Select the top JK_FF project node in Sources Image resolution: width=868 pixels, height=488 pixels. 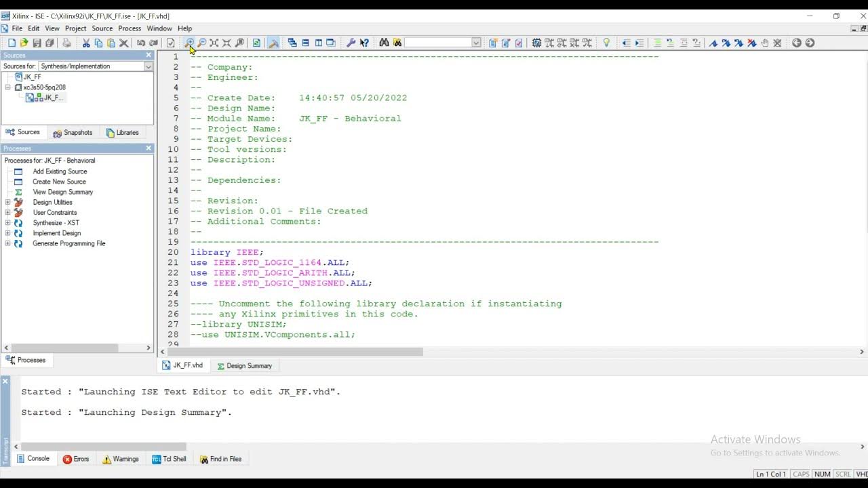32,77
